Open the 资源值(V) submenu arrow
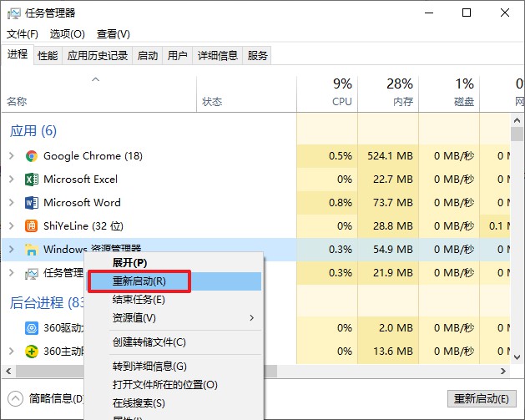525x420 pixels. click(252, 318)
